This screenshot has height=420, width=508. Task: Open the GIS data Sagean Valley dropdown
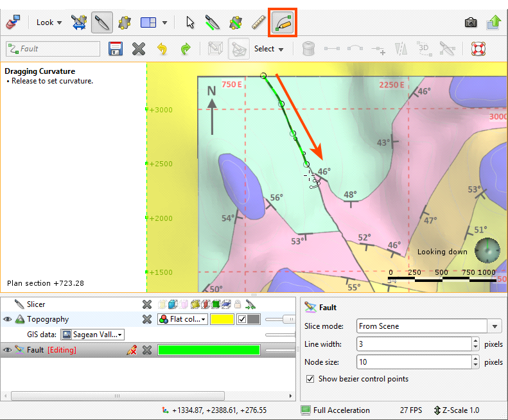[x=92, y=335]
